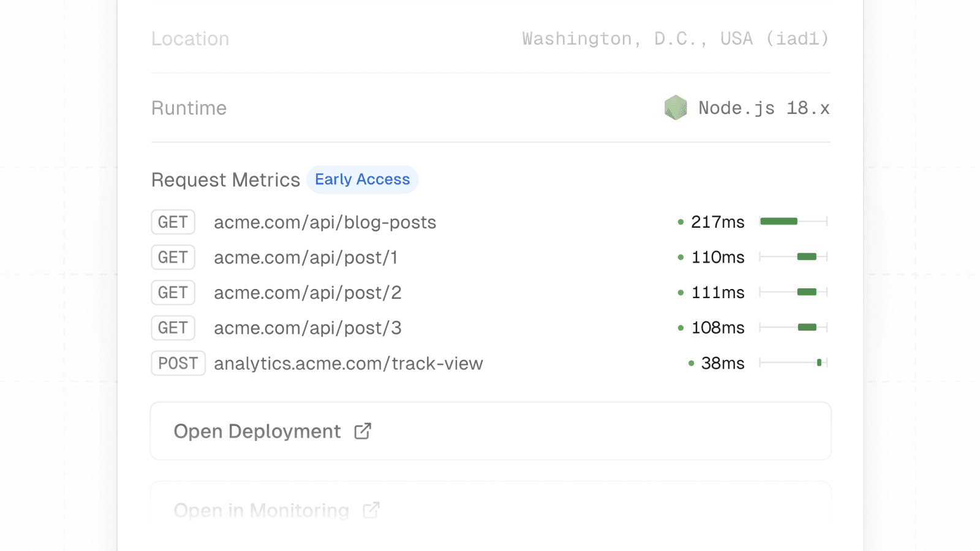Click the green status dot beside 38ms

pyautogui.click(x=690, y=362)
